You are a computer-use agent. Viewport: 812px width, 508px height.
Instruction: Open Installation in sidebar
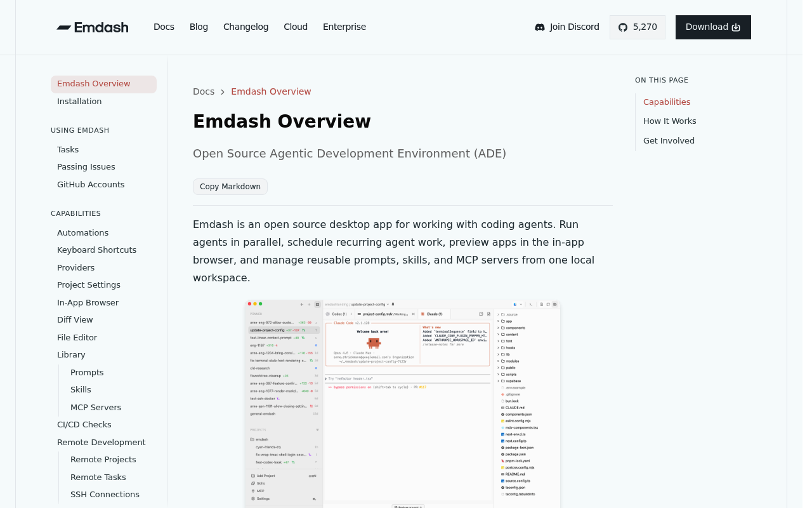[79, 102]
